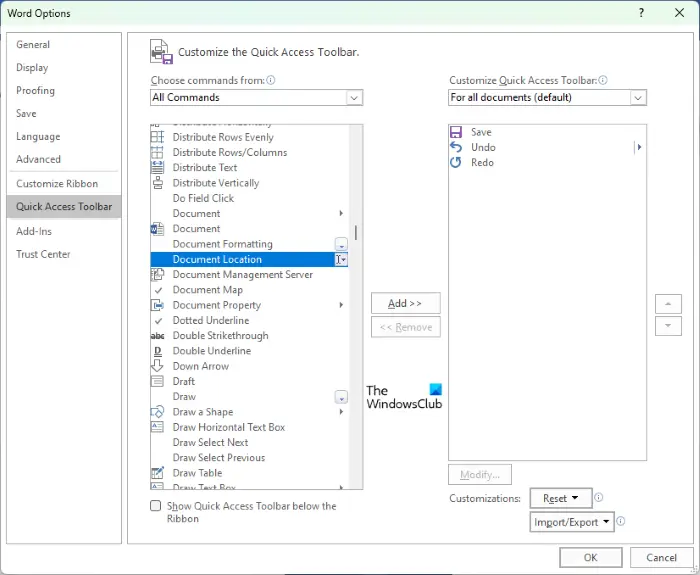Viewport: 700px width, 575px height.
Task: Select the Document Location command text
Action: click(x=217, y=259)
